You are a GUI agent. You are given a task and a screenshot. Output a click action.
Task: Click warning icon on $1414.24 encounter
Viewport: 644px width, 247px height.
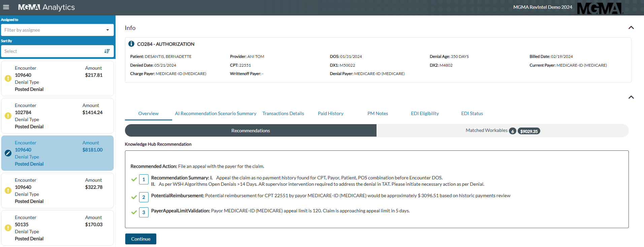pos(8,116)
